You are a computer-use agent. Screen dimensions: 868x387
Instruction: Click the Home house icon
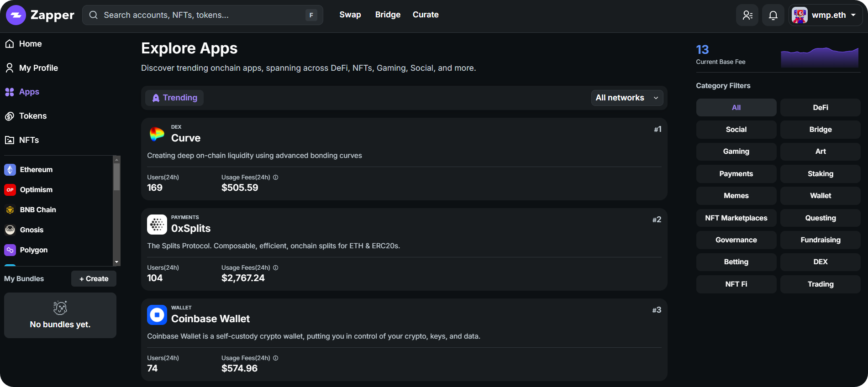click(x=10, y=44)
